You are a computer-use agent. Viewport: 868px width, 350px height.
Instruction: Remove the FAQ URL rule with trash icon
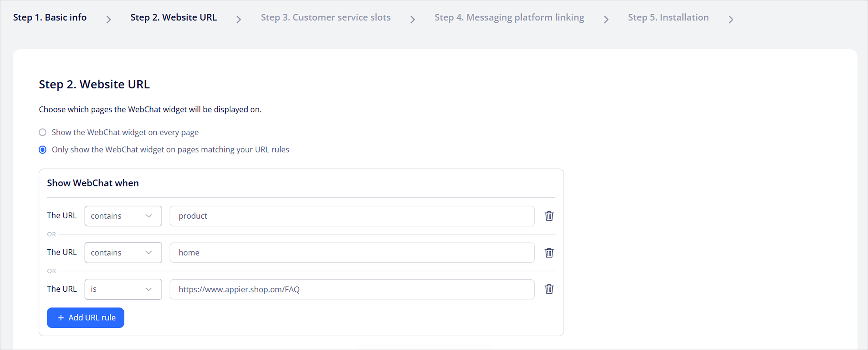[549, 289]
